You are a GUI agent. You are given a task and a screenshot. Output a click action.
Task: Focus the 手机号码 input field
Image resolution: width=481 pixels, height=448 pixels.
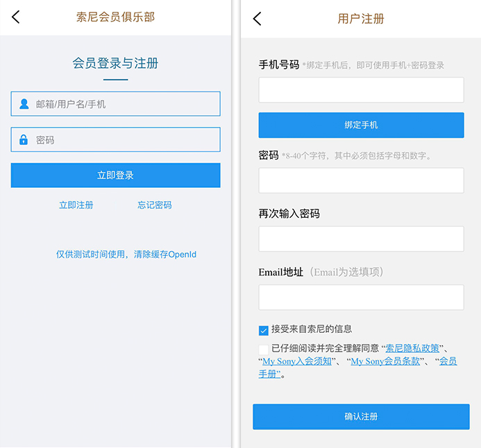(x=362, y=89)
